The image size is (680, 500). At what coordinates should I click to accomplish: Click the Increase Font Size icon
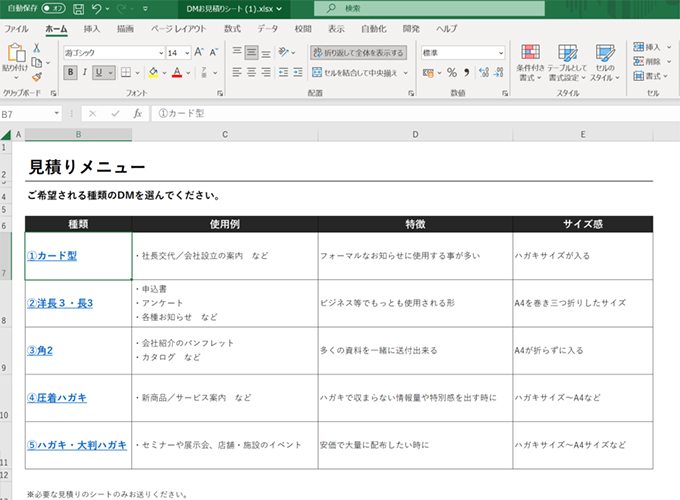[199, 52]
